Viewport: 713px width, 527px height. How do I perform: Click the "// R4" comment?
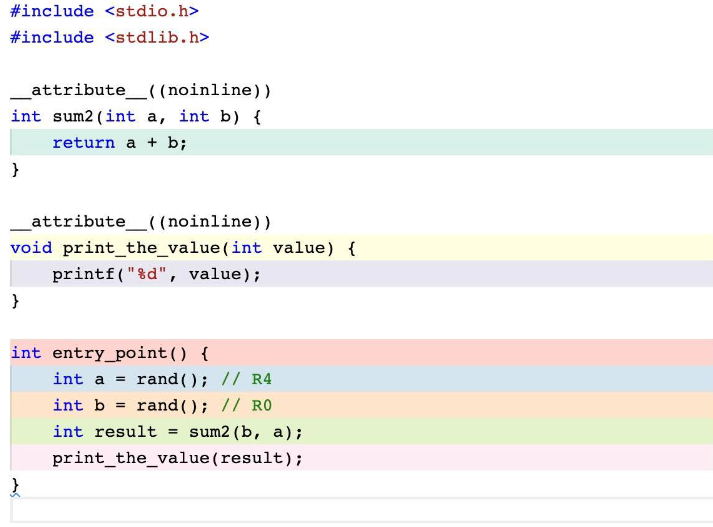[246, 379]
